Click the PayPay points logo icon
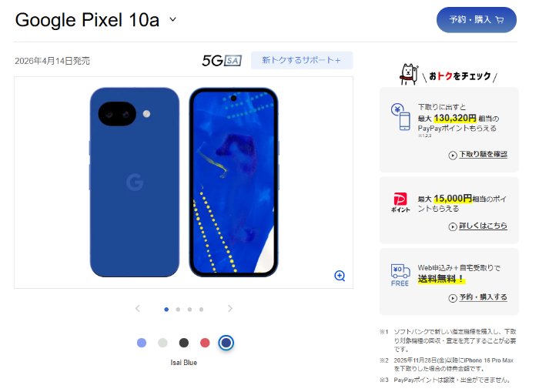The width and height of the screenshot is (539, 392). (x=400, y=203)
